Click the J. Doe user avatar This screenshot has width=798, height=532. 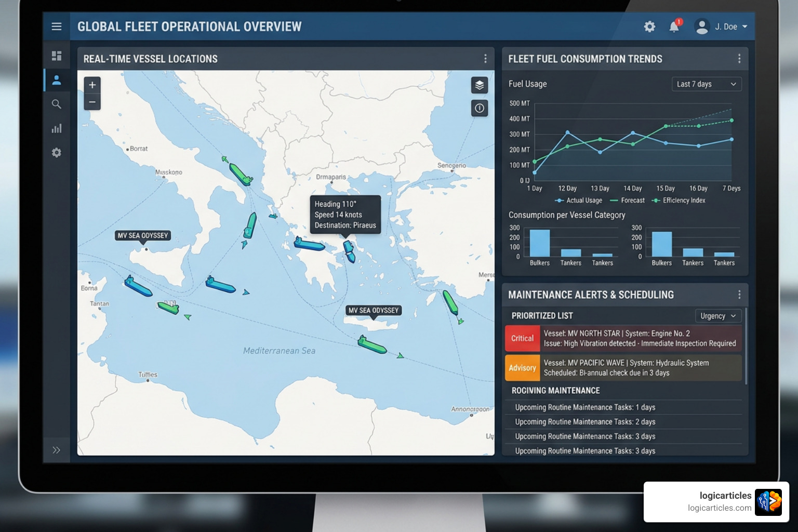[x=702, y=26]
